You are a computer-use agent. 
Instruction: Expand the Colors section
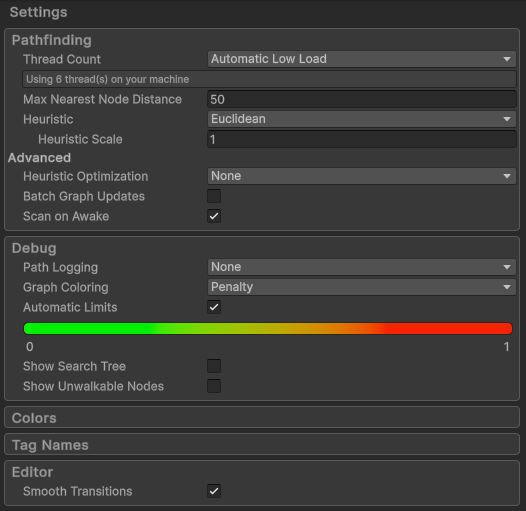pyautogui.click(x=34, y=418)
